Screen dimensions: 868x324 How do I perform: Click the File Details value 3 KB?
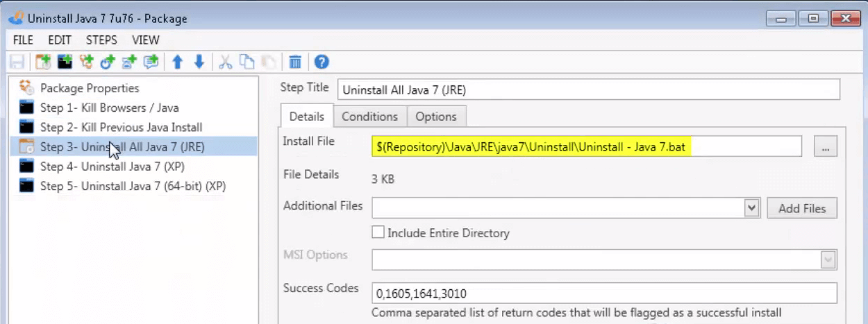383,179
